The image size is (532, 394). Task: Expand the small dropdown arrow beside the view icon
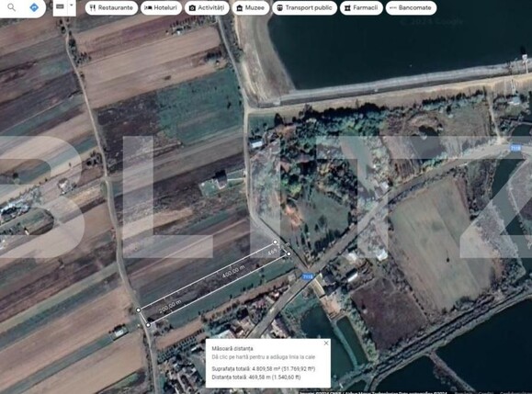pyautogui.click(x=72, y=6)
